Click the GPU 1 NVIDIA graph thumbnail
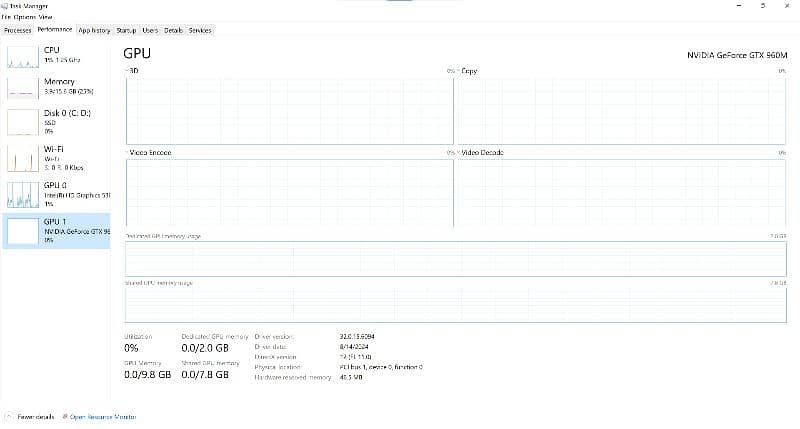 [22, 230]
